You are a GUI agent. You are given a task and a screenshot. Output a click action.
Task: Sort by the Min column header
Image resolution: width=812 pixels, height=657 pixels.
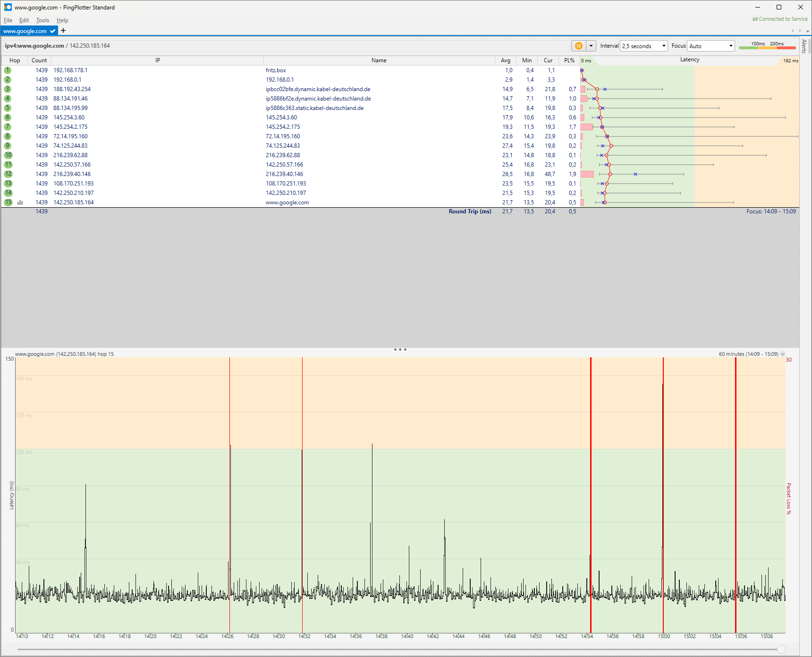[527, 60]
